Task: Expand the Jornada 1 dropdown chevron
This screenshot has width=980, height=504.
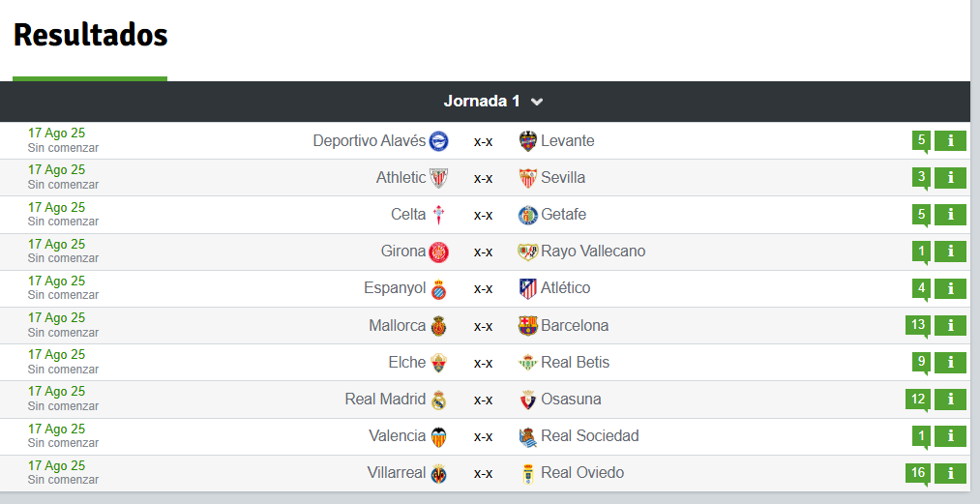Action: coord(536,102)
